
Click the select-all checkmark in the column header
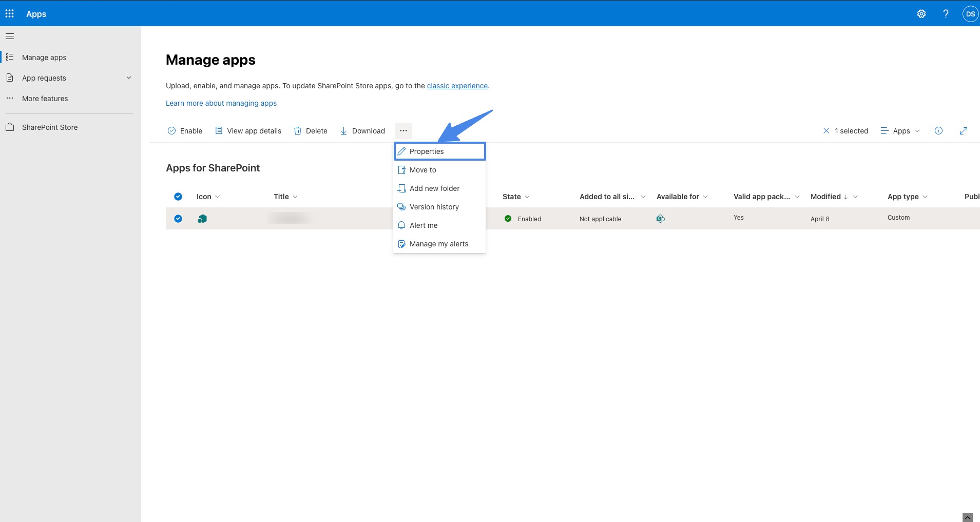(x=178, y=196)
